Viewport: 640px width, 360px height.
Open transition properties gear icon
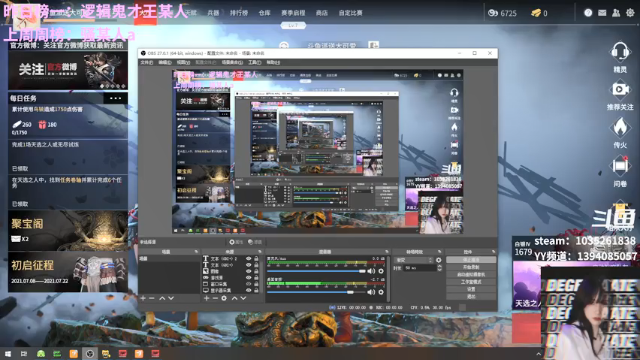439,260
